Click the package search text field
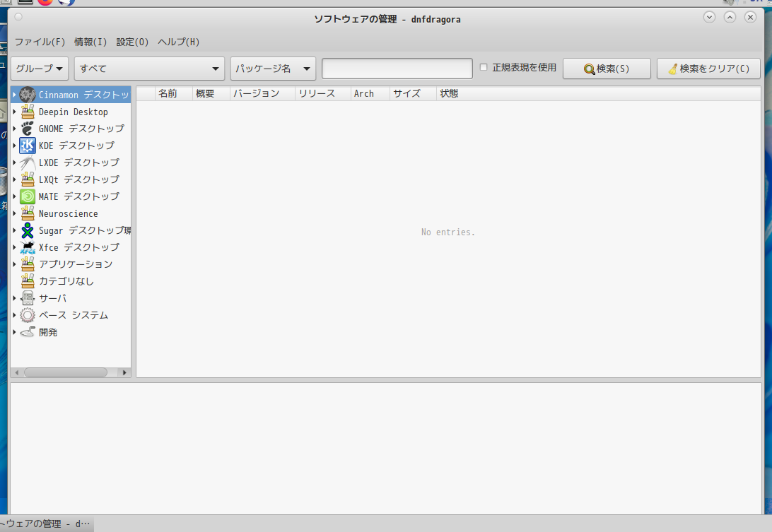The height and width of the screenshot is (532, 772). click(x=397, y=69)
